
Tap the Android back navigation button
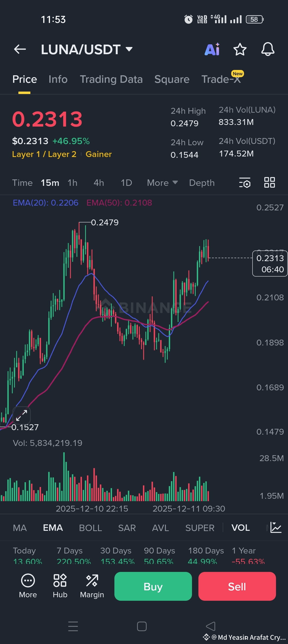(x=211, y=626)
